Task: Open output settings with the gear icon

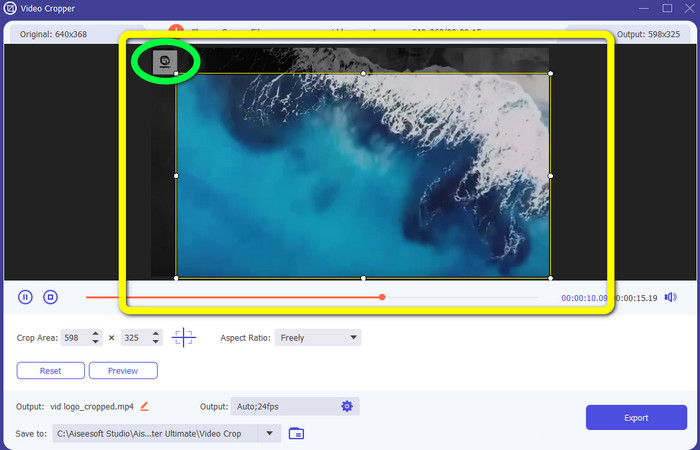Action: [x=346, y=406]
